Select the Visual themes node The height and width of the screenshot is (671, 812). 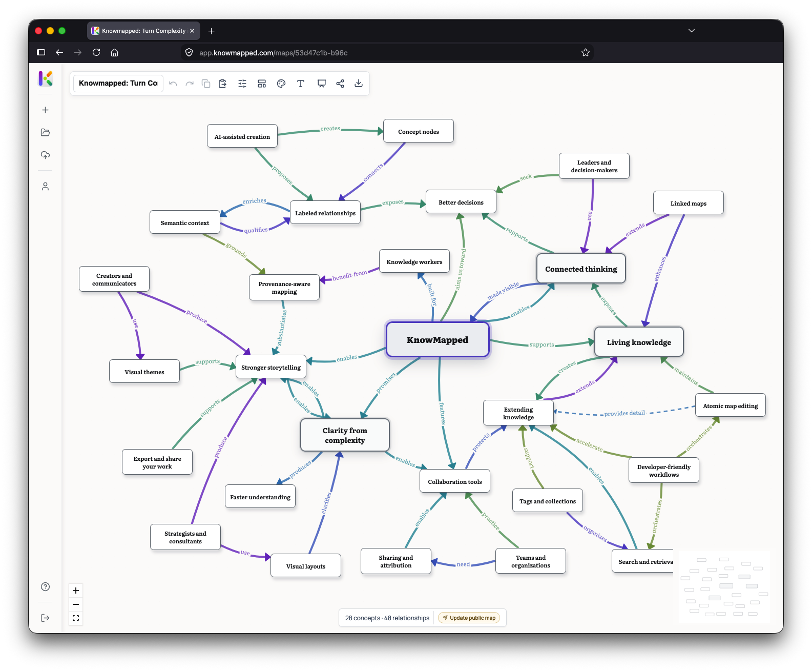coord(144,372)
